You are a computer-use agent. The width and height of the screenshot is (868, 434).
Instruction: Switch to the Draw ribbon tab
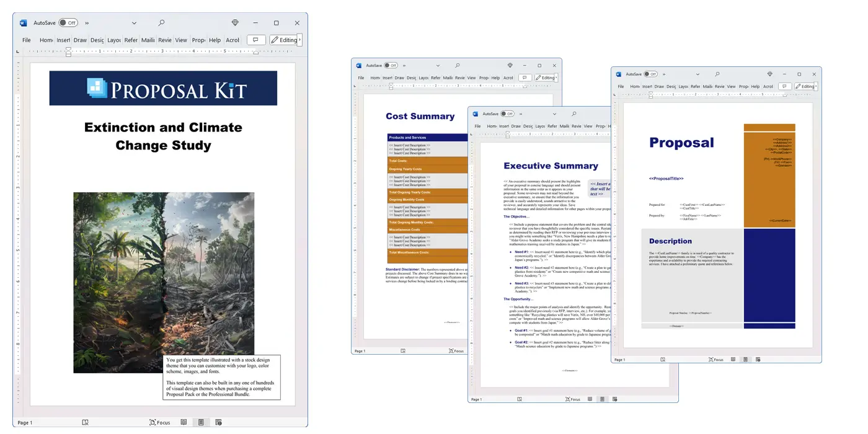tap(79, 39)
